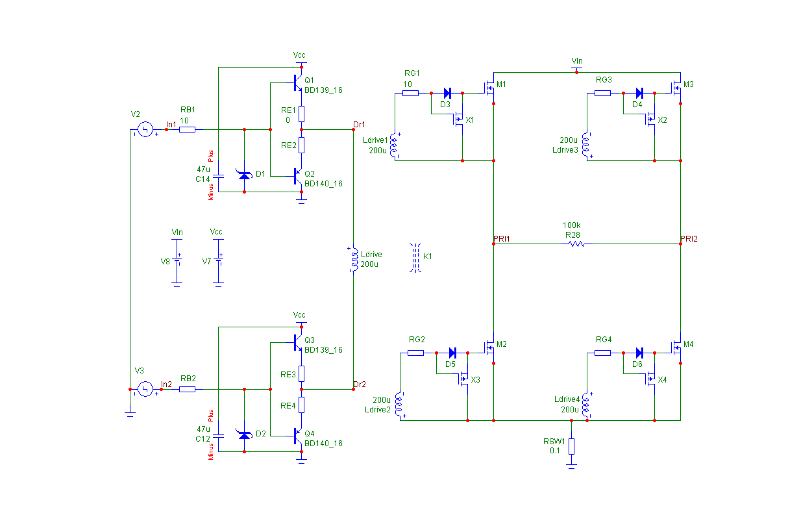This screenshot has height=528, width=812.
Task: Select the D3 diode symbol
Action: tap(447, 93)
